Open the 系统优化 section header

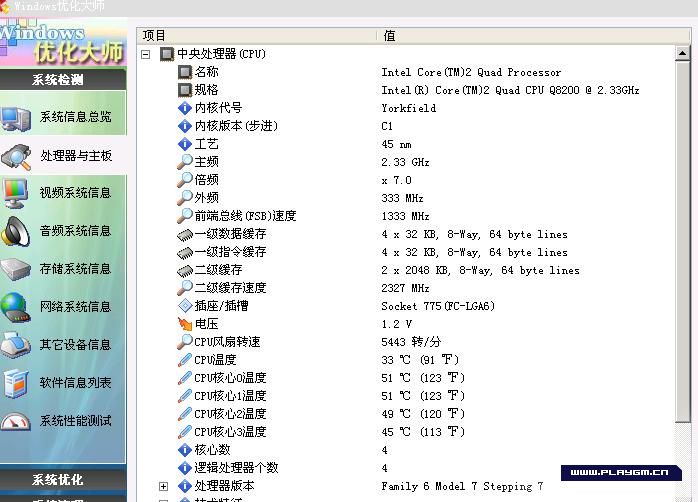click(63, 479)
